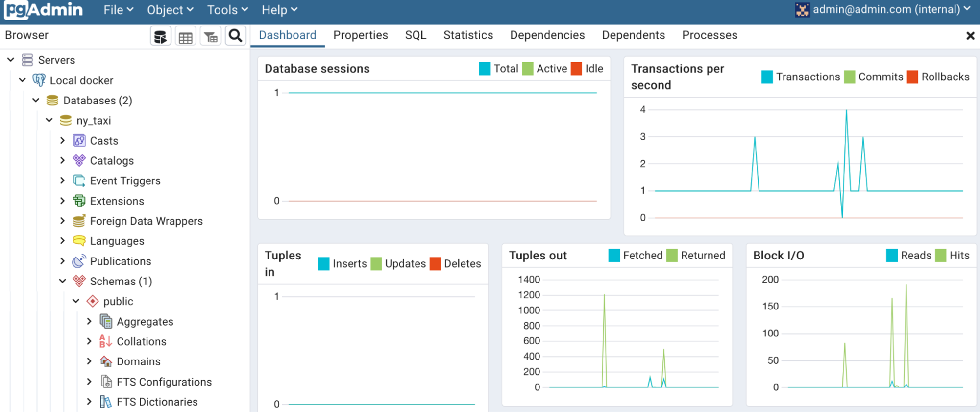The width and height of the screenshot is (980, 412).
Task: Click the Domains node icon
Action: (106, 361)
